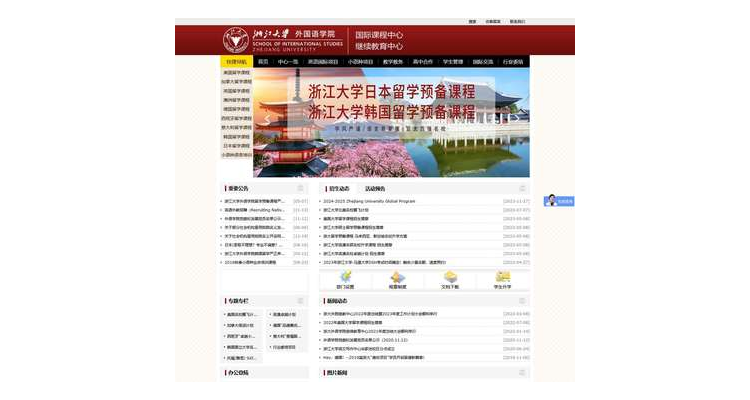Viewport: 750px width, 400px height.
Task: Open 首页 in the navigation bar
Action: tap(263, 62)
